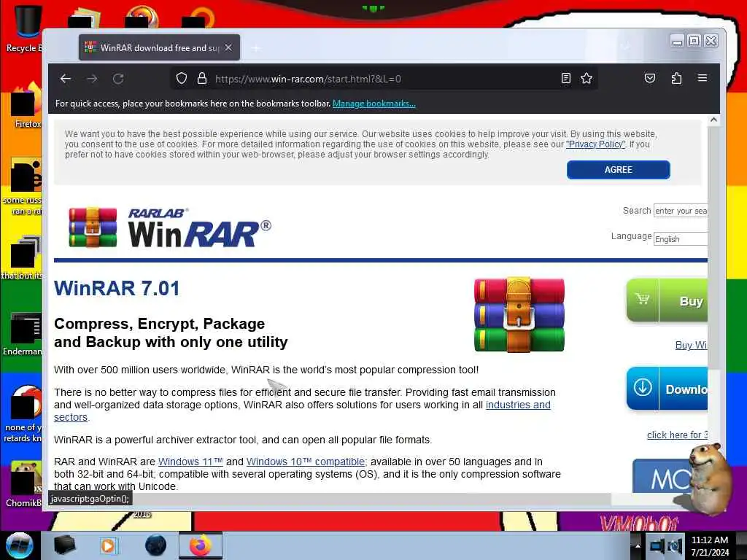
Task: Open the tracking protection shield icon
Action: (x=181, y=79)
